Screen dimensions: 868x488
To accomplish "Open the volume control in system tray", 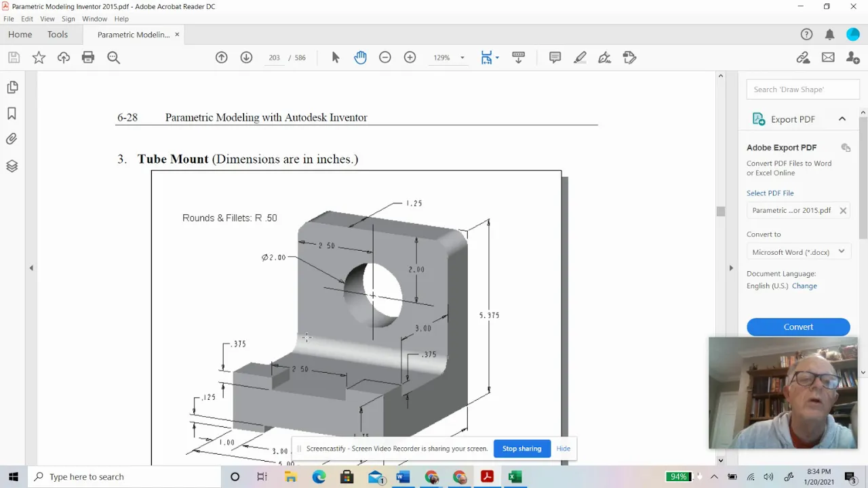I will pyautogui.click(x=768, y=476).
